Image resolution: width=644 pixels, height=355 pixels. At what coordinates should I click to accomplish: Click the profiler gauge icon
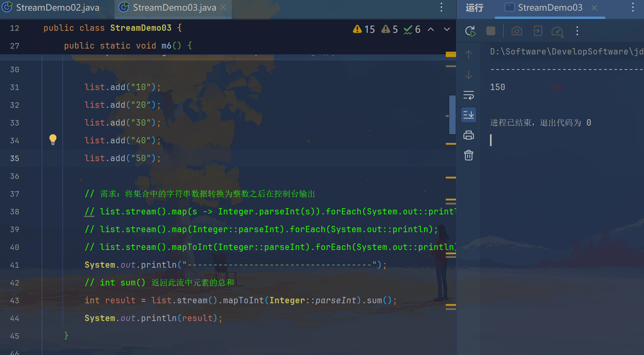[x=557, y=31]
